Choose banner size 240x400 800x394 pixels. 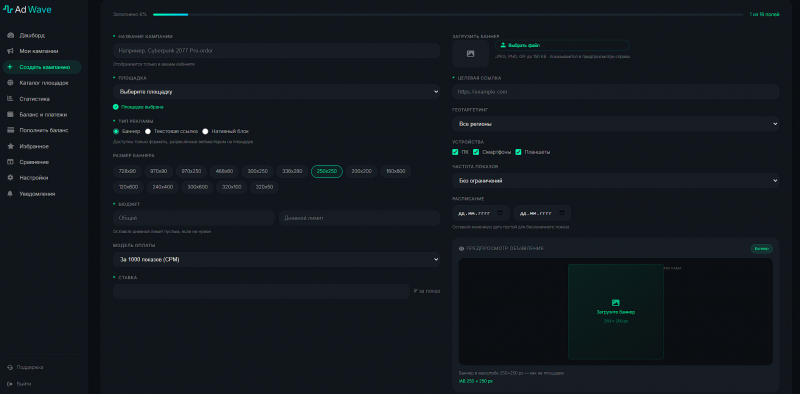tap(162, 187)
